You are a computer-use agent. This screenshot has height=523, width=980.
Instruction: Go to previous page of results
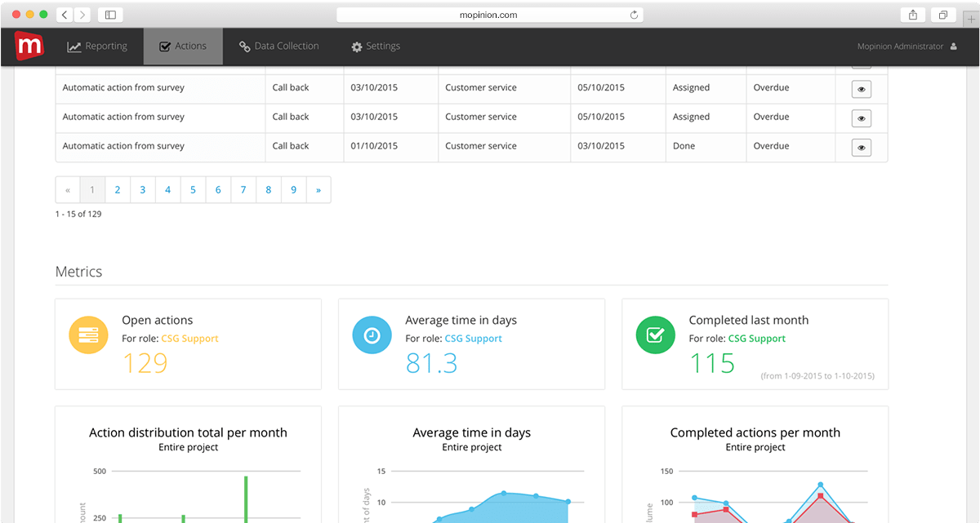tap(68, 190)
